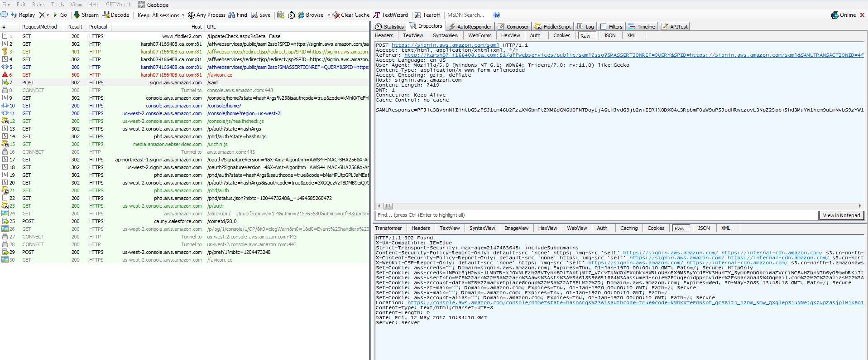This screenshot has height=360, width=868.
Task: Click the Find text field in the request pane
Action: click(x=597, y=215)
